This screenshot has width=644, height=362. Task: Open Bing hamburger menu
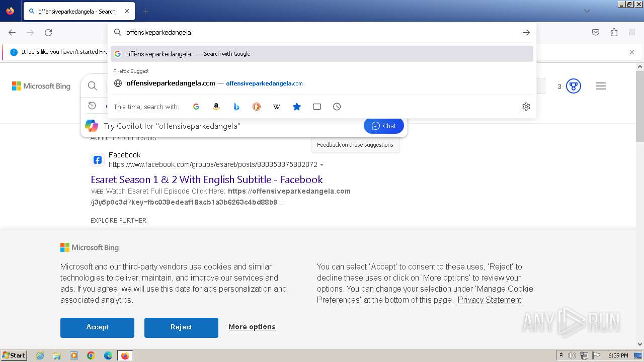(600, 86)
